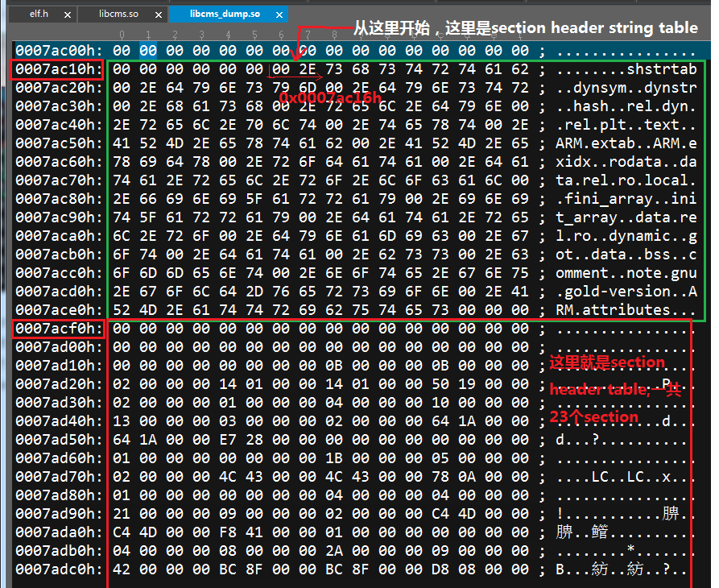719x588 pixels.
Task: Close the libcms.so tab
Action: pos(158,14)
